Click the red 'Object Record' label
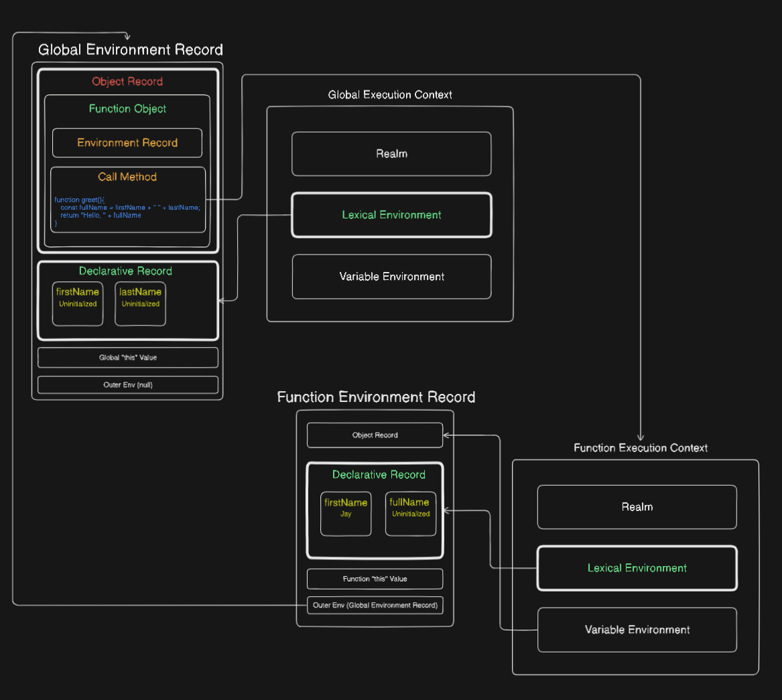Screen dimensions: 782x700 (x=127, y=81)
